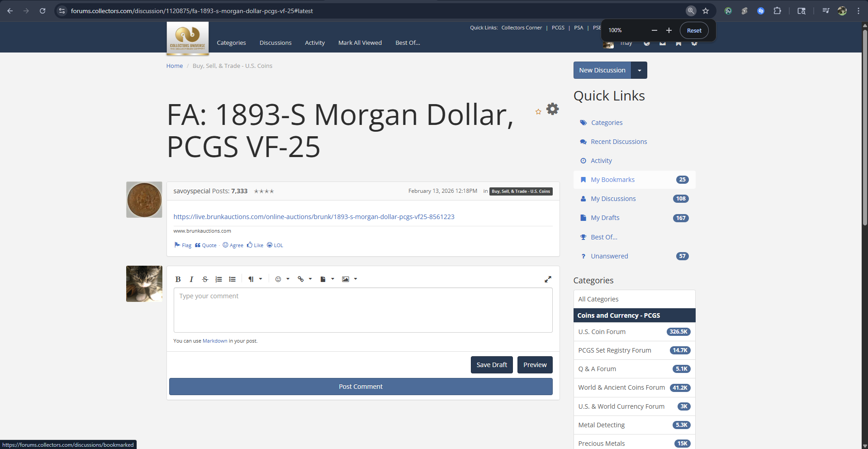Click the Collectors Universe logo
868x449 pixels.
point(188,38)
